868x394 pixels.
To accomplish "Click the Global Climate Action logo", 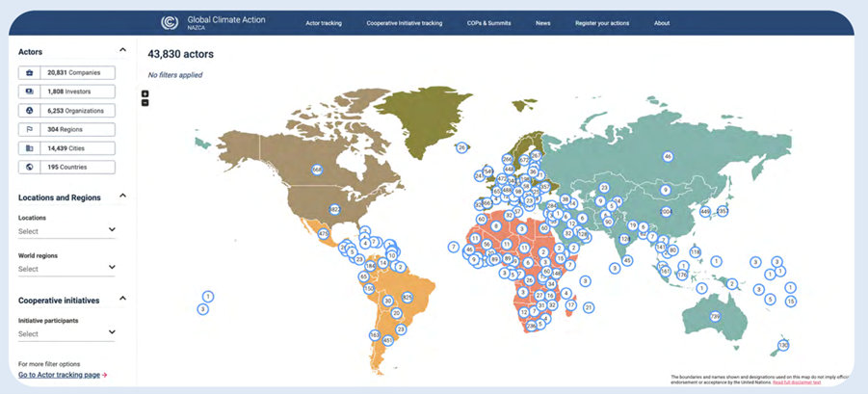I will [x=170, y=22].
